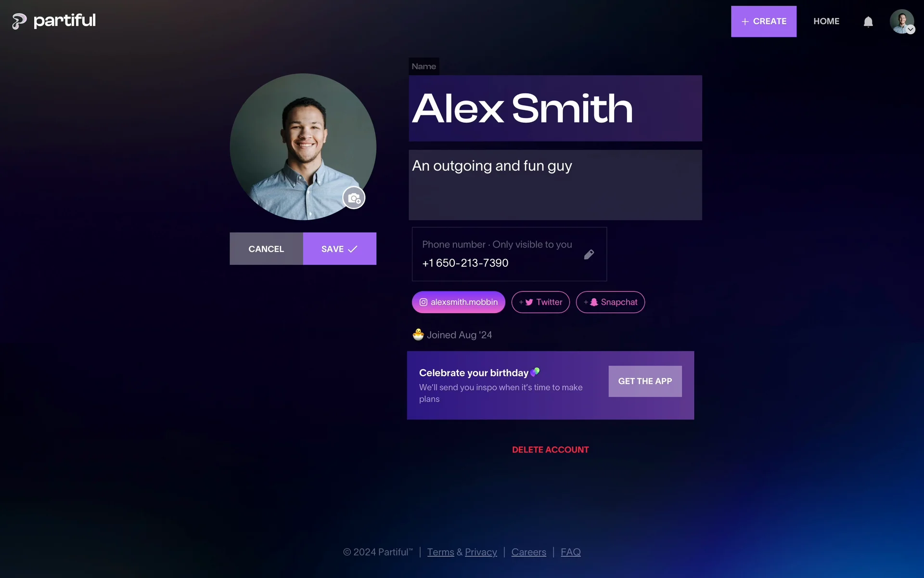This screenshot has width=924, height=578.
Task: Cancel profile editing
Action: [x=266, y=249]
